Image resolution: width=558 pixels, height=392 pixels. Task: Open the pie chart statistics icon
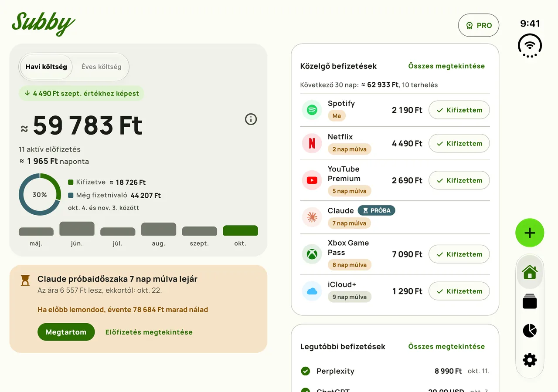[x=530, y=331]
